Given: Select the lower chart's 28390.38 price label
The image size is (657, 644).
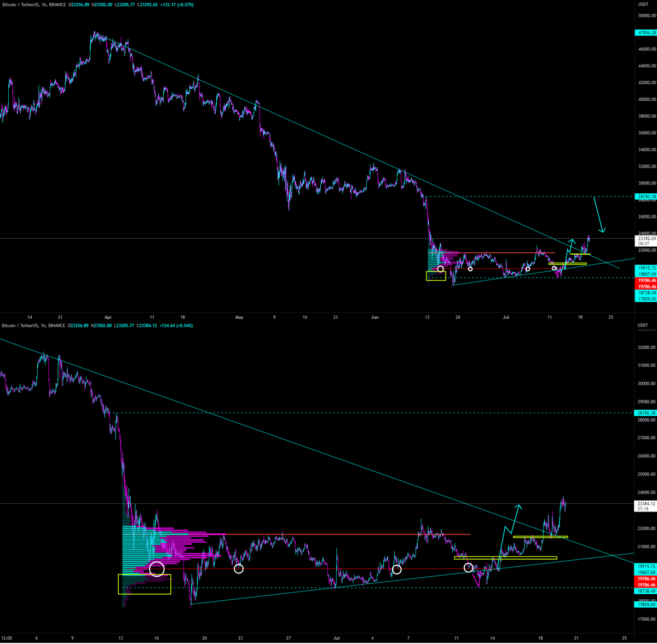Looking at the screenshot, I should 646,413.
